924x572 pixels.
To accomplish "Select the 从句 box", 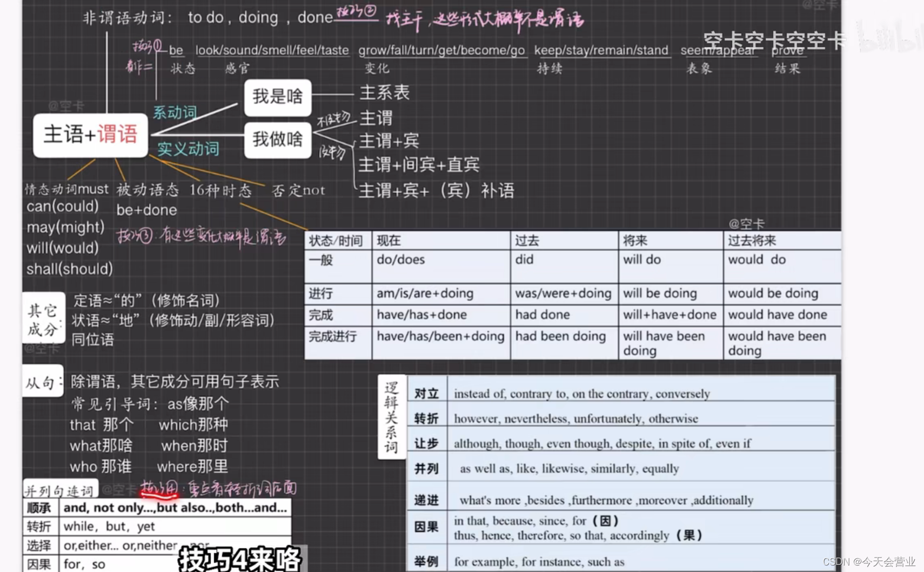I will point(43,382).
